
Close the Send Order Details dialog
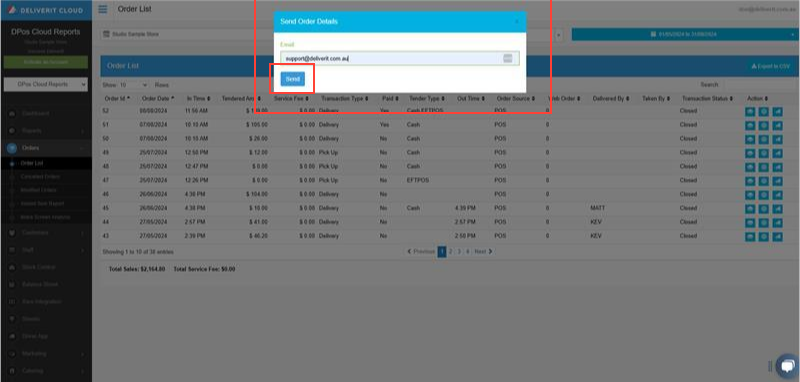(517, 21)
